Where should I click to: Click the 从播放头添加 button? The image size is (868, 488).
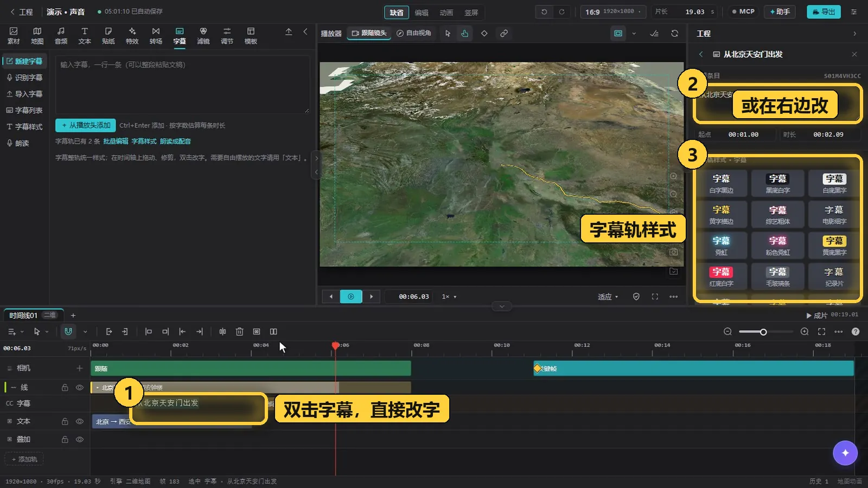click(x=86, y=125)
